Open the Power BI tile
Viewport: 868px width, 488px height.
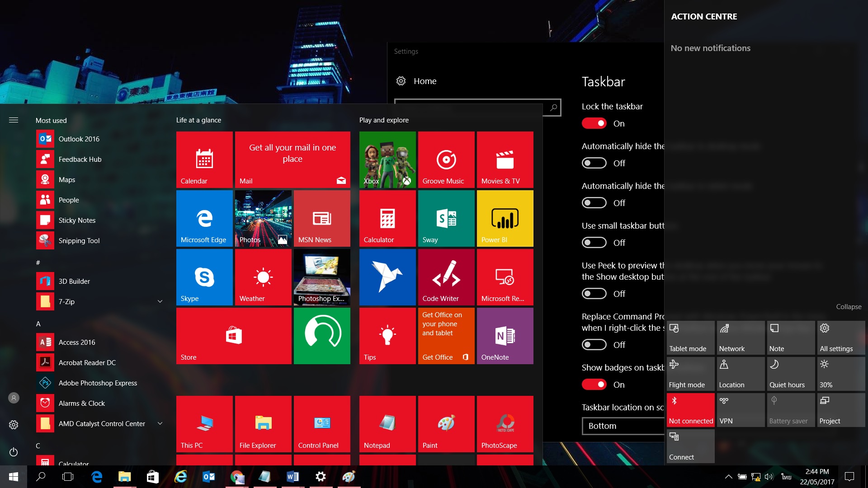[505, 218]
